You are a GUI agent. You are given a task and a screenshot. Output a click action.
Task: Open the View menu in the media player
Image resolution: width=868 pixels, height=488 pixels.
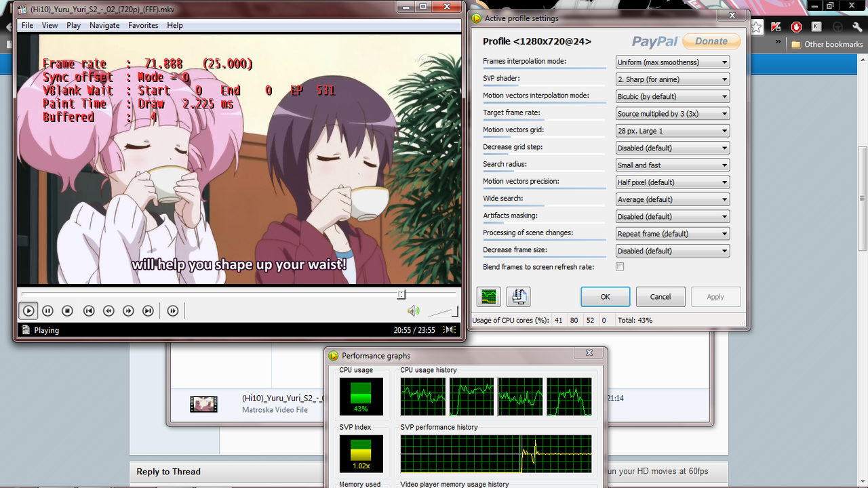[50, 25]
